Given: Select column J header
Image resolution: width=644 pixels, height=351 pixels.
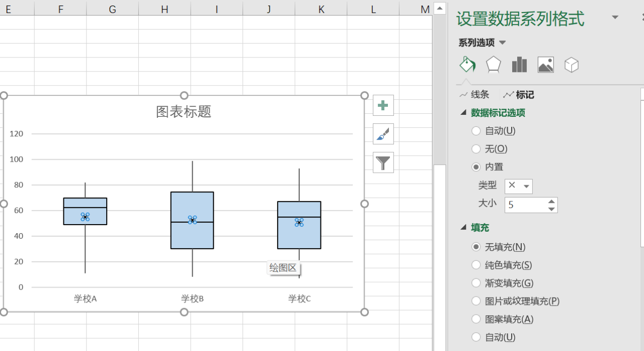Looking at the screenshot, I should 269,9.
